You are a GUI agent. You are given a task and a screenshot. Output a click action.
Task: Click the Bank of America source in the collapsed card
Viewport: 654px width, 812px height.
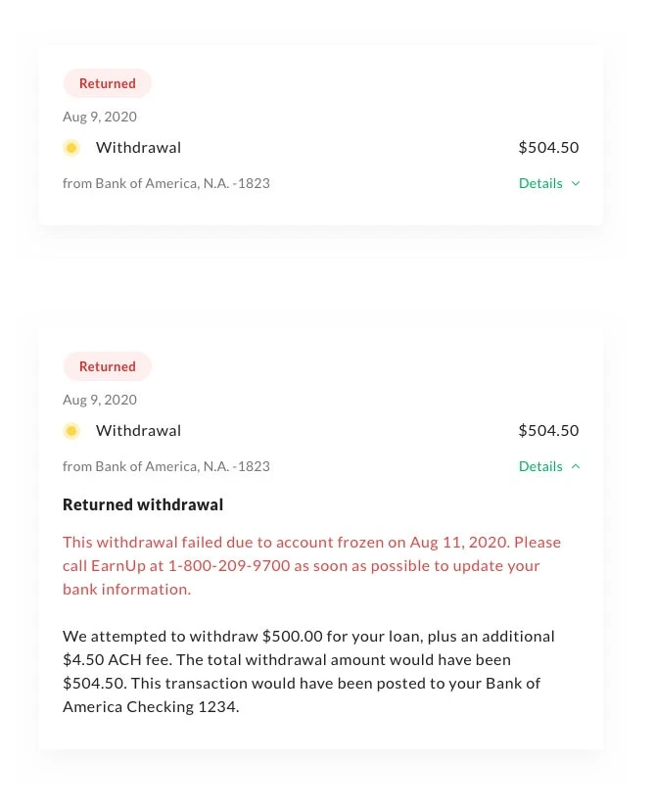point(166,183)
